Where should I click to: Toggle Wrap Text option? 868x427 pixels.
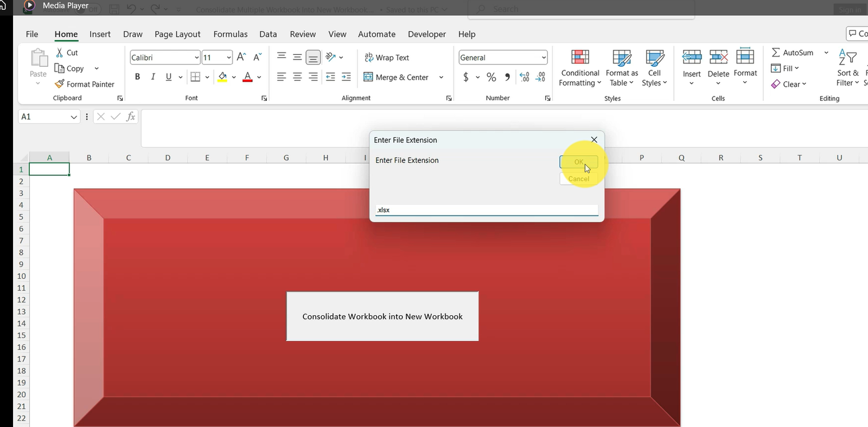coord(387,58)
